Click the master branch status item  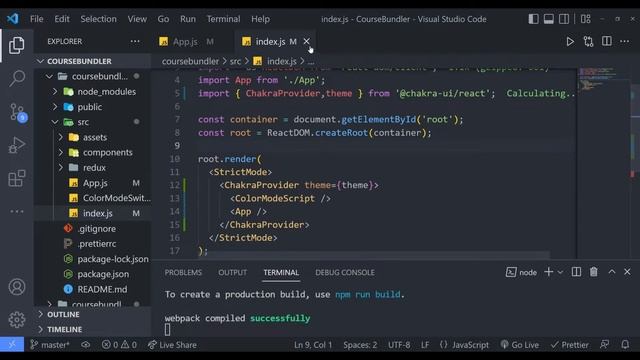tap(50, 345)
